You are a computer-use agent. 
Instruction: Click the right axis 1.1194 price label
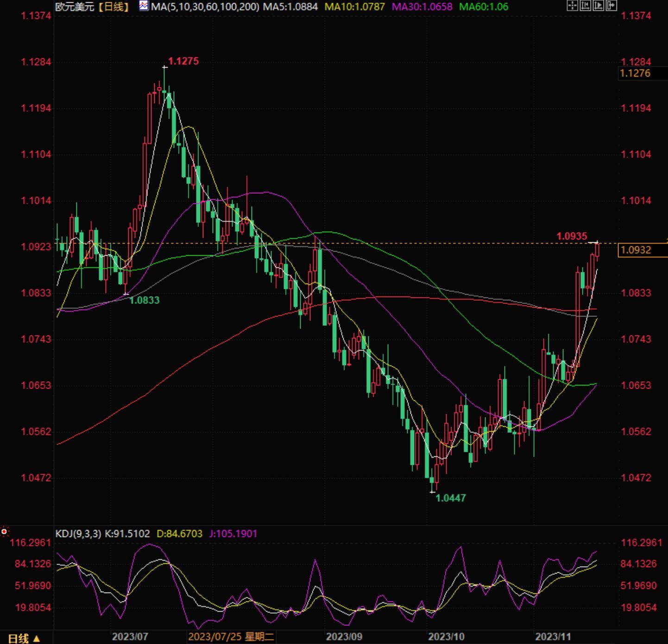pos(636,108)
